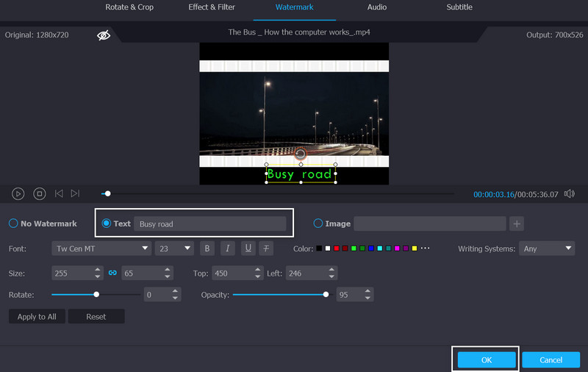The width and height of the screenshot is (588, 372).
Task: Click the Play button
Action: [18, 193]
